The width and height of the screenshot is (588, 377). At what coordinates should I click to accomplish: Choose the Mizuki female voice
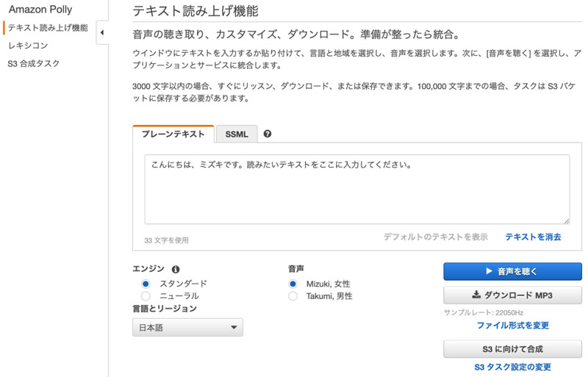tap(293, 284)
